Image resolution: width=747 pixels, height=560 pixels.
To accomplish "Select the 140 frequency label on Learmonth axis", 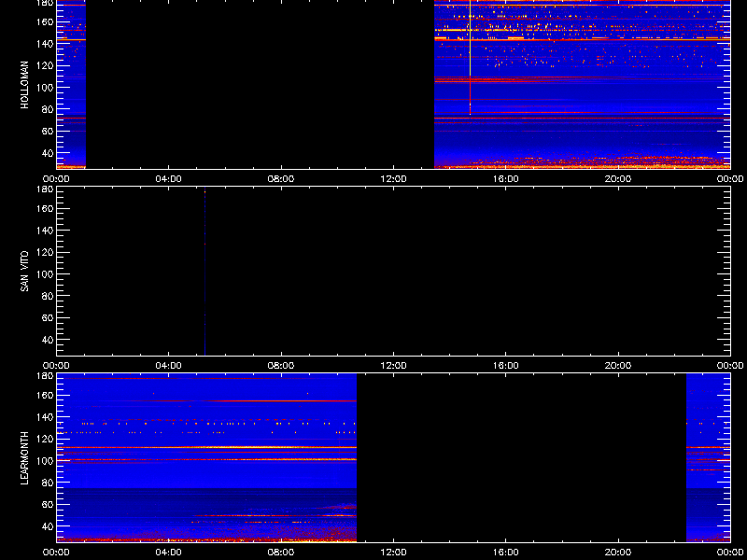I will click(44, 417).
